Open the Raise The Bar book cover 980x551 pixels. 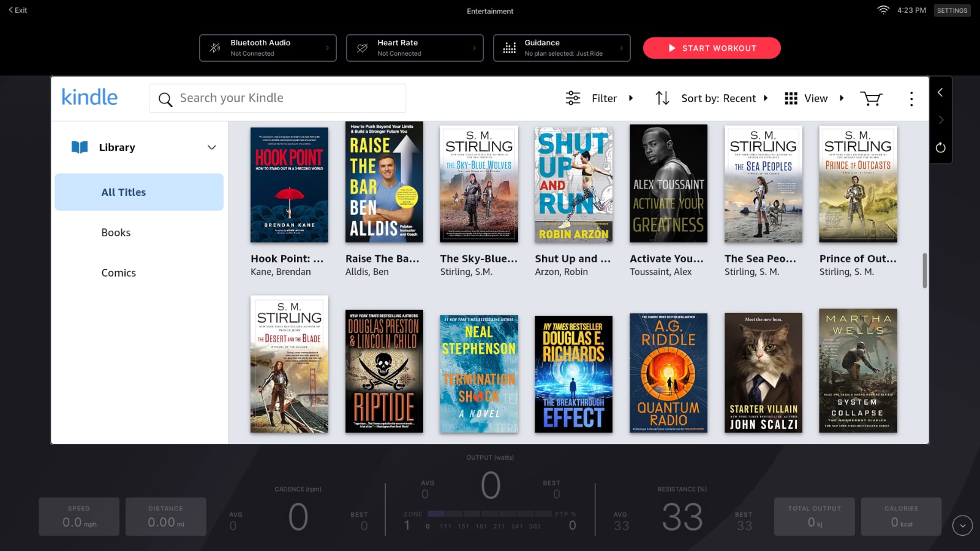pyautogui.click(x=384, y=182)
